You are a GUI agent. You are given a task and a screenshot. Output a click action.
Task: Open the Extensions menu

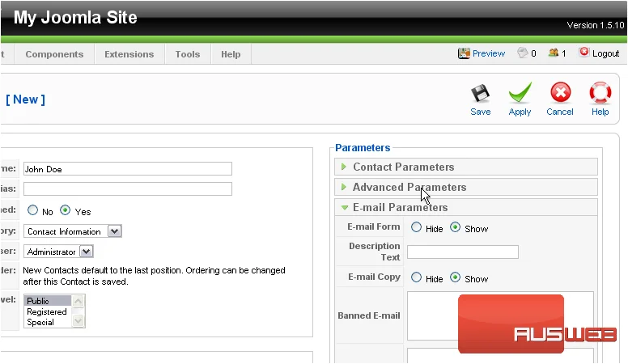point(129,54)
